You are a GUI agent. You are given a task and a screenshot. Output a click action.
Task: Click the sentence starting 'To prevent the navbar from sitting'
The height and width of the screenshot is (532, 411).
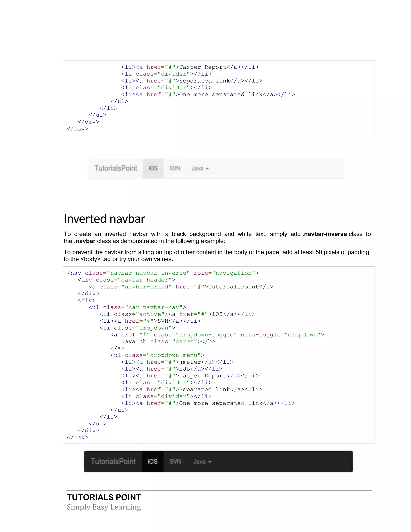pos(217,252)
